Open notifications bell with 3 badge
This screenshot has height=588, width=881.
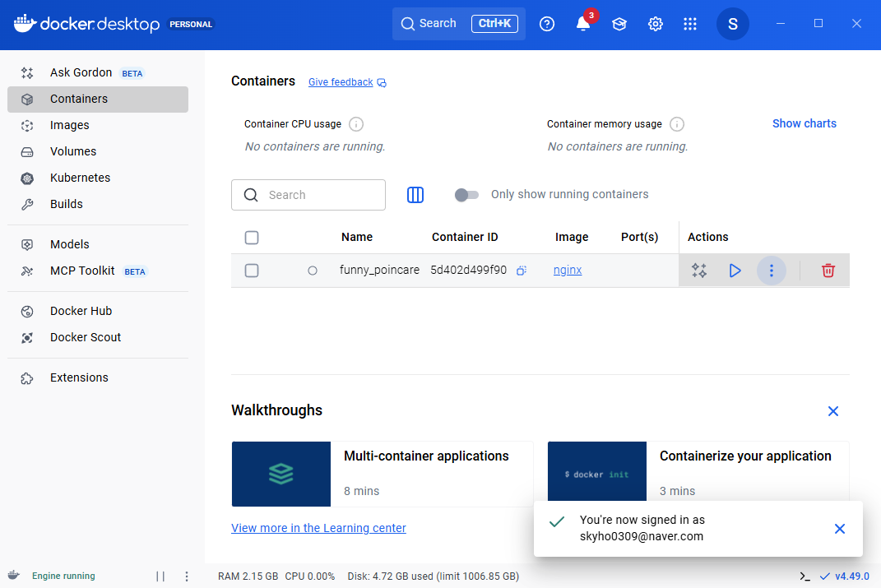point(584,24)
